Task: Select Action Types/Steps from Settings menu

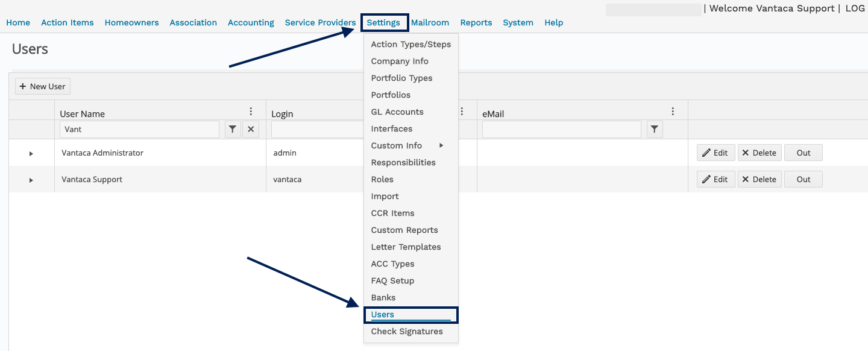Action: pyautogui.click(x=411, y=44)
